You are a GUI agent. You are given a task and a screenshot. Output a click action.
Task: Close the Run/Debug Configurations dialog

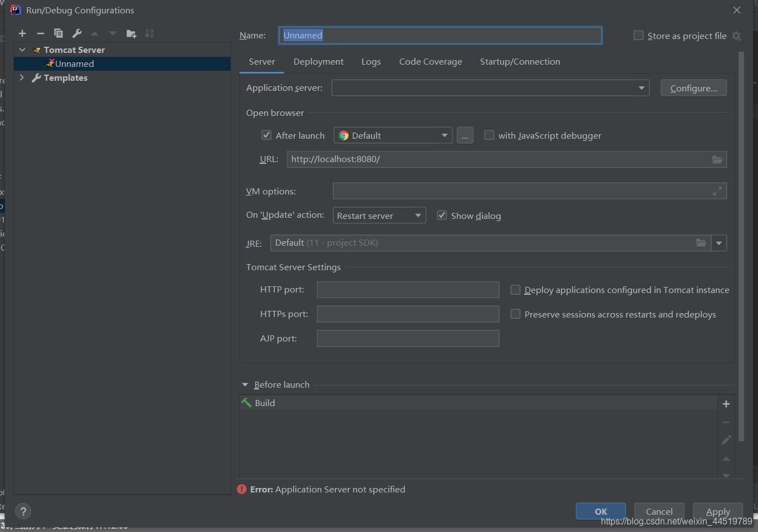(x=737, y=10)
